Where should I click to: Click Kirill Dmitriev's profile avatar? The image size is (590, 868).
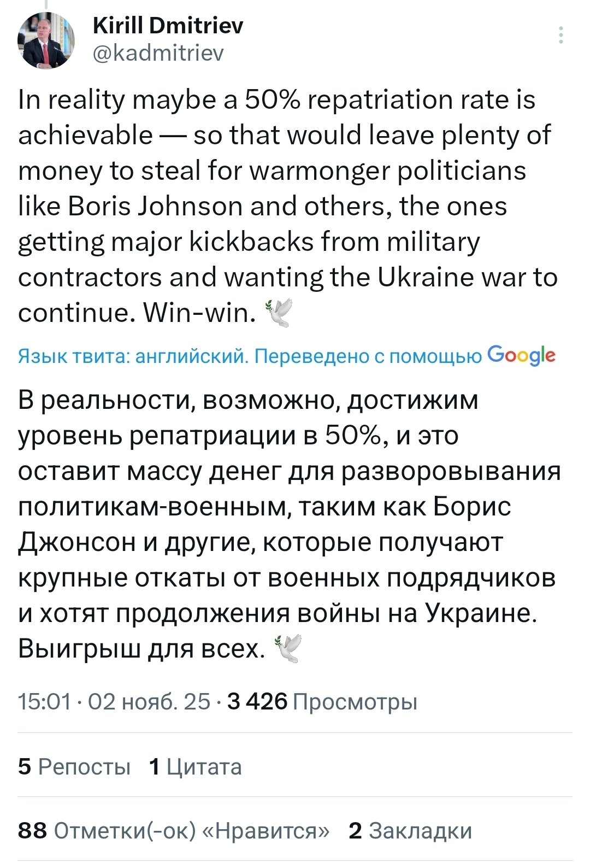(x=46, y=40)
